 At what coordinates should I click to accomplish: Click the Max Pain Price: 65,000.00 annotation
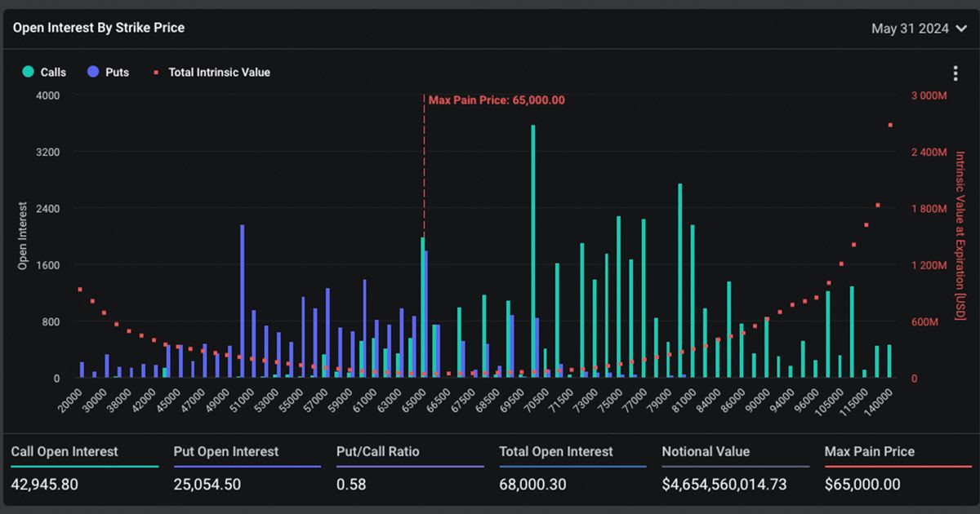tap(497, 100)
